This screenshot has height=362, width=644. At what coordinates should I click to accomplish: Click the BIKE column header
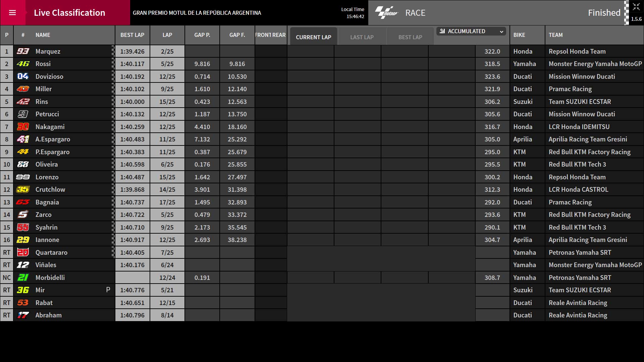(519, 35)
